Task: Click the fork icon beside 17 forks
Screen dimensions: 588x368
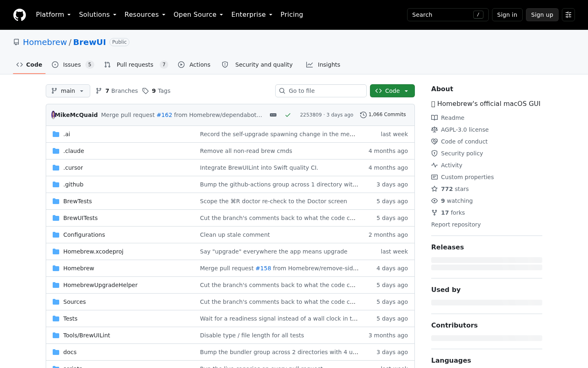Action: (434, 213)
